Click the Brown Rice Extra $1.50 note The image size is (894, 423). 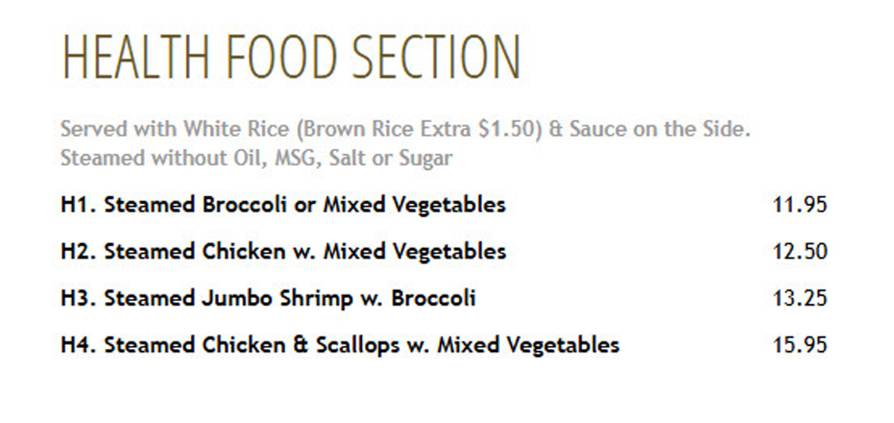pyautogui.click(x=418, y=129)
